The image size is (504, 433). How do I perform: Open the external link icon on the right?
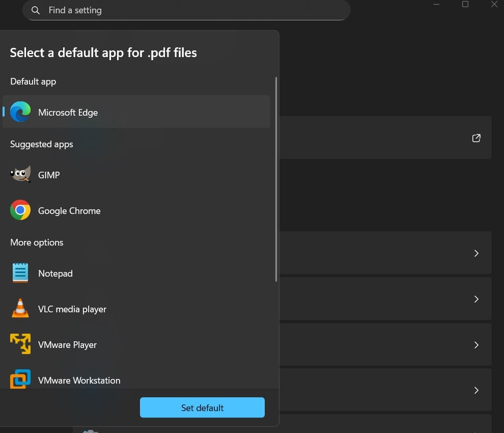pyautogui.click(x=476, y=138)
